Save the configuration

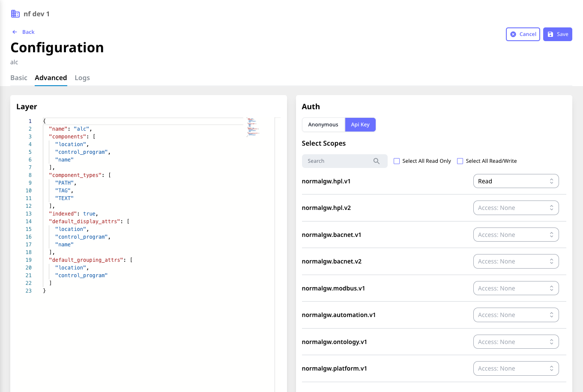(558, 34)
